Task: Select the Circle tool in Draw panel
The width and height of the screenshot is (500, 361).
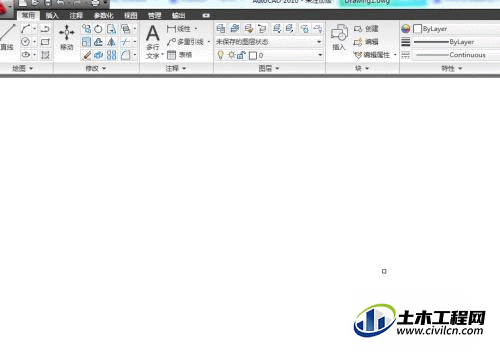Action: [x=26, y=42]
